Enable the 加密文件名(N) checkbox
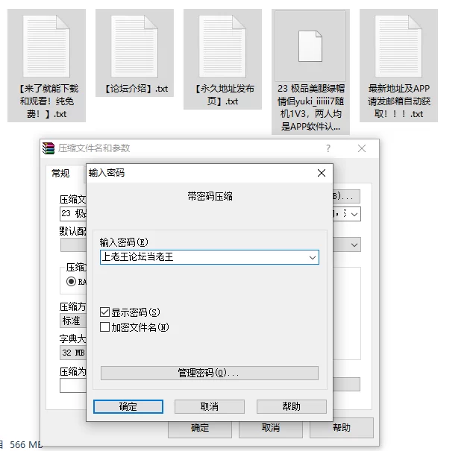 click(x=104, y=327)
